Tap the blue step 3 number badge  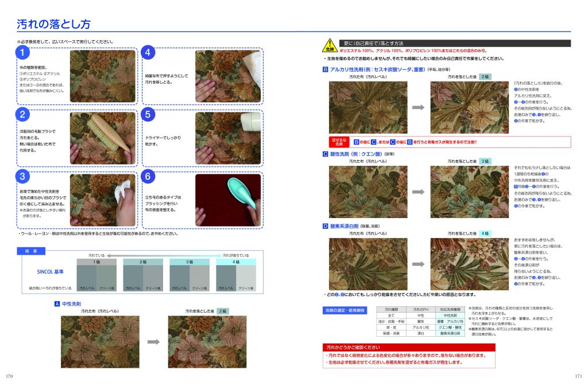[22, 177]
